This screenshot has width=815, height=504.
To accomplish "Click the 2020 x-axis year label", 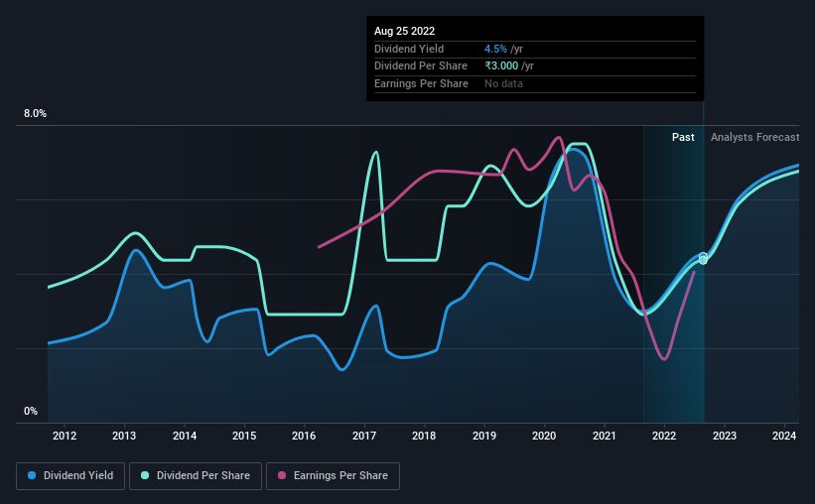I will [544, 436].
